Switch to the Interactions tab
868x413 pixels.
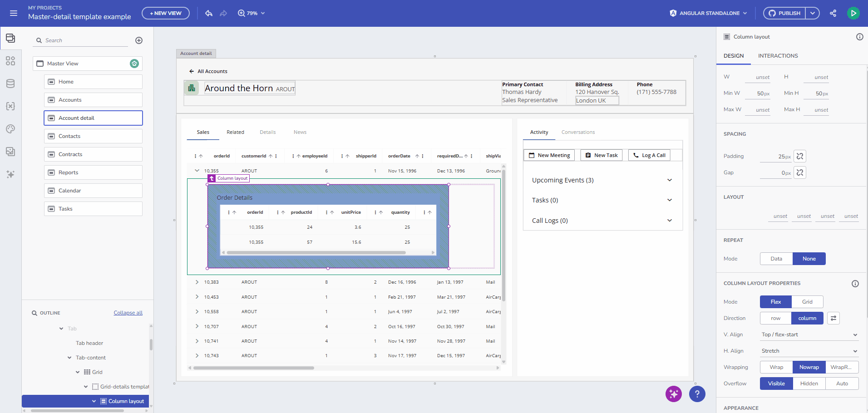(778, 56)
